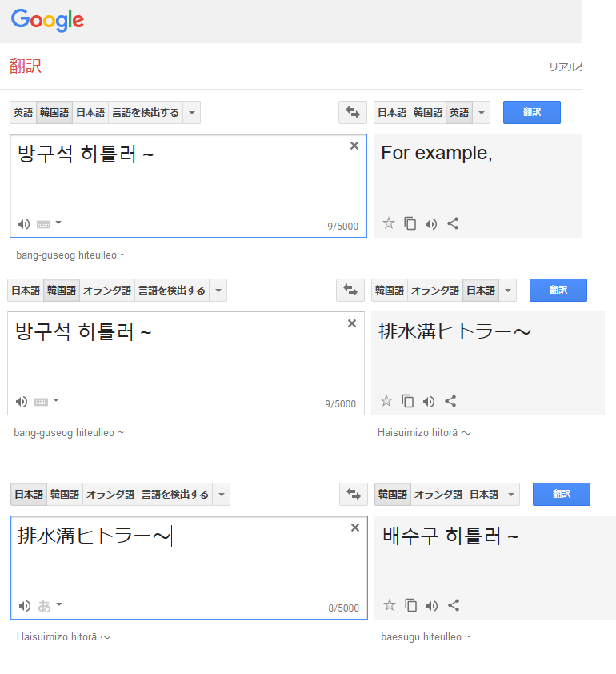Expand top source language dropdown arrow

pos(191,113)
